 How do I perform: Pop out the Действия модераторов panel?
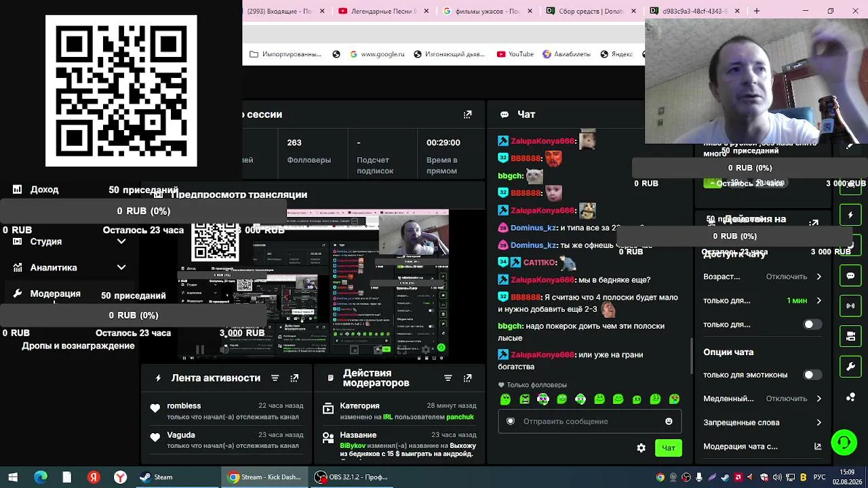pyautogui.click(x=467, y=378)
